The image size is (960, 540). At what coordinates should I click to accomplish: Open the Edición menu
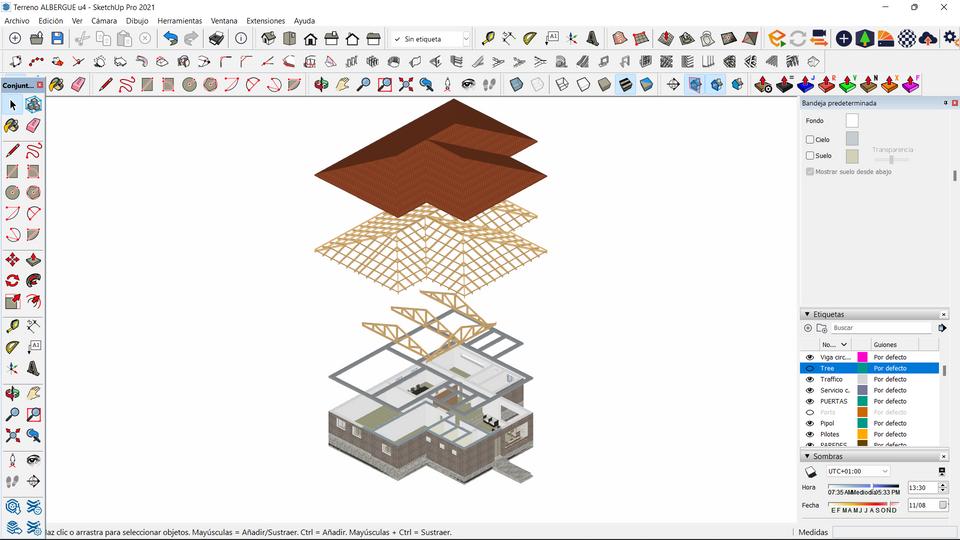[51, 21]
